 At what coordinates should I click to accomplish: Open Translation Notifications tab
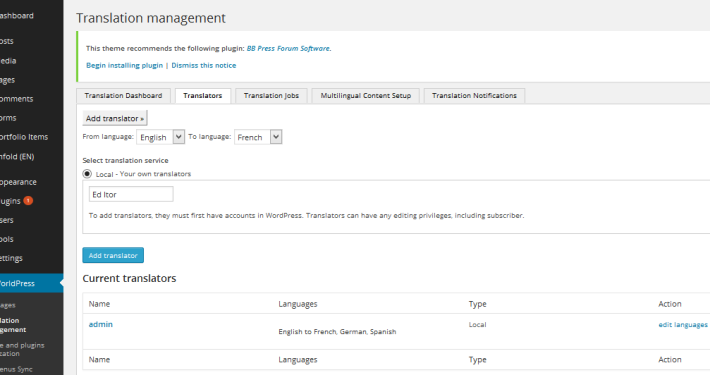pyautogui.click(x=474, y=96)
